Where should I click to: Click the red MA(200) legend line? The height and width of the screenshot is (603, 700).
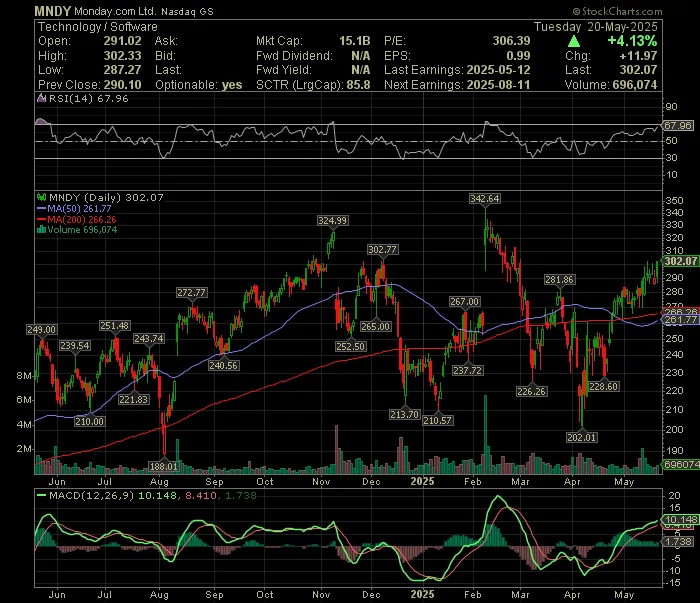click(42, 219)
